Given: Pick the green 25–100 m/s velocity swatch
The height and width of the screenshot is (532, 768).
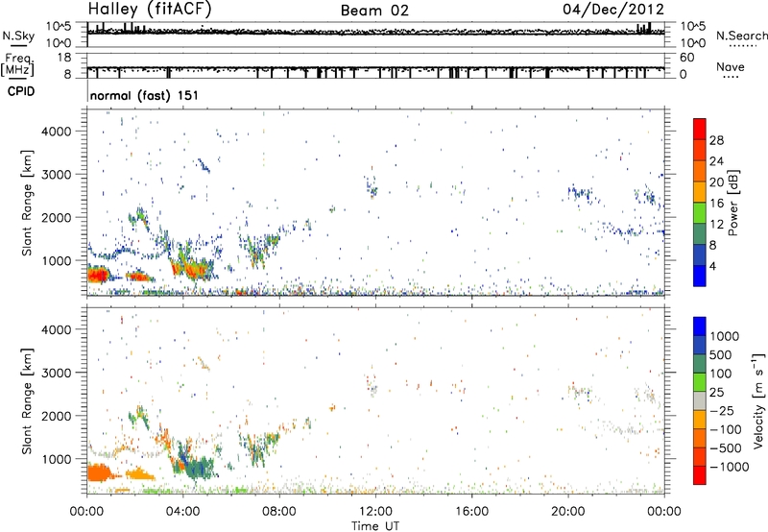Looking at the screenshot, I should [700, 382].
